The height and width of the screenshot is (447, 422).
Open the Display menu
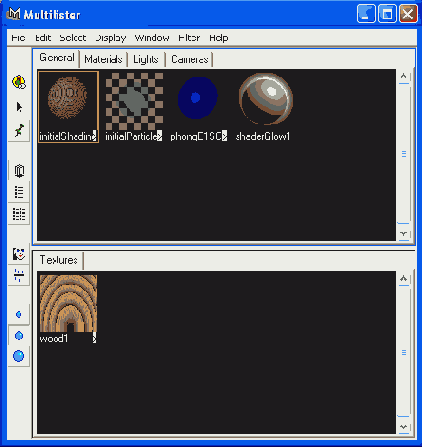(x=111, y=38)
